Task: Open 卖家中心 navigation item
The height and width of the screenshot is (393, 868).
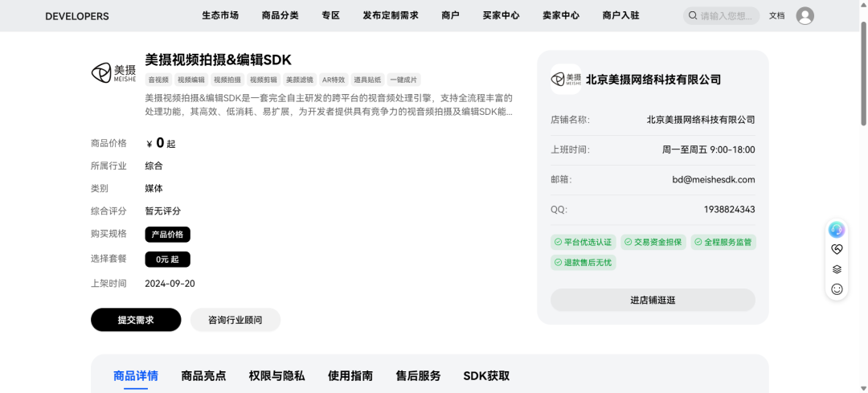Action: 561,15
